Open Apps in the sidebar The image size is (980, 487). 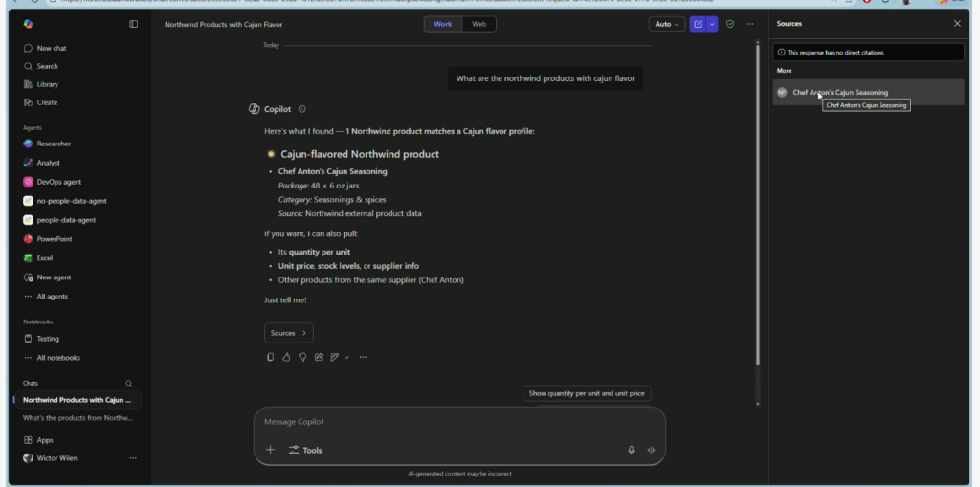pyautogui.click(x=38, y=440)
